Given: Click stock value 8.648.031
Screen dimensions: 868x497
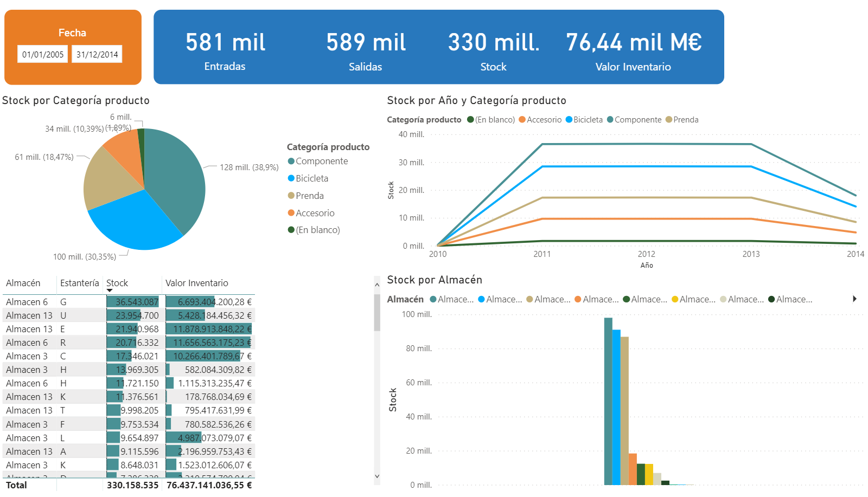Looking at the screenshot, I should [139, 465].
